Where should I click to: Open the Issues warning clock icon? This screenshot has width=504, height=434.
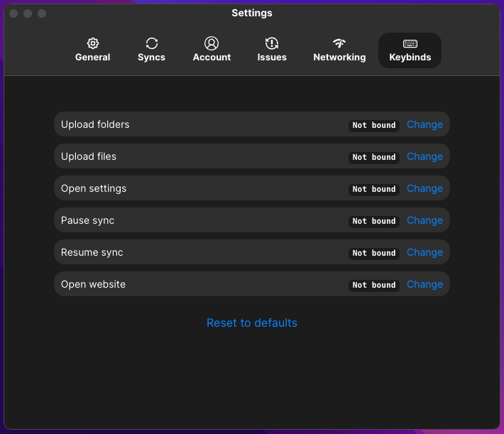click(272, 43)
